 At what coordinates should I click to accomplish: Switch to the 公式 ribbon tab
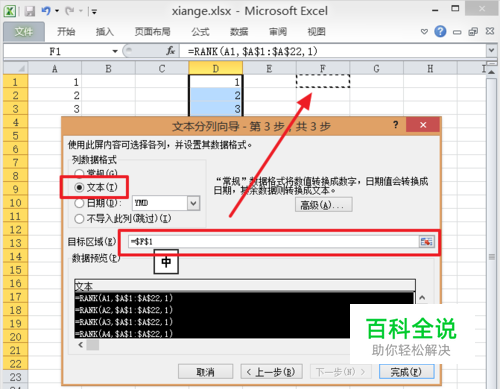click(x=200, y=32)
